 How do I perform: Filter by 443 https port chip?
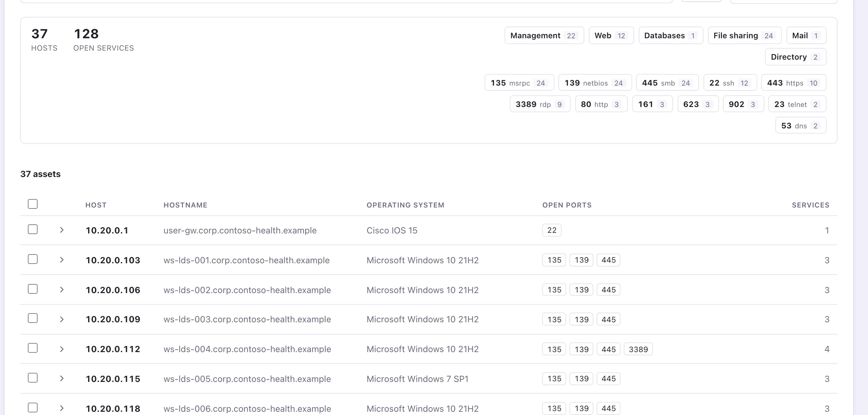coord(794,83)
